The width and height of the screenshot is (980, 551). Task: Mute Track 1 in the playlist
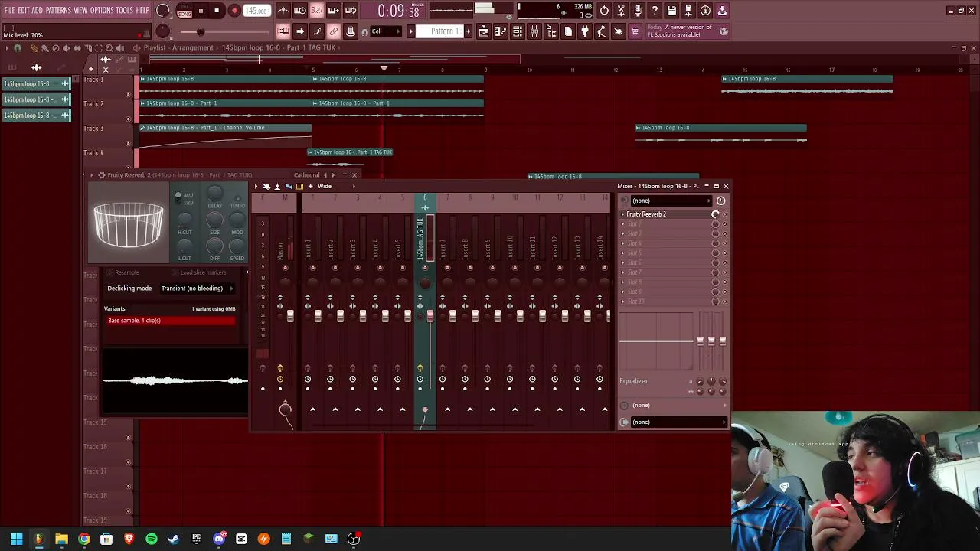(129, 95)
